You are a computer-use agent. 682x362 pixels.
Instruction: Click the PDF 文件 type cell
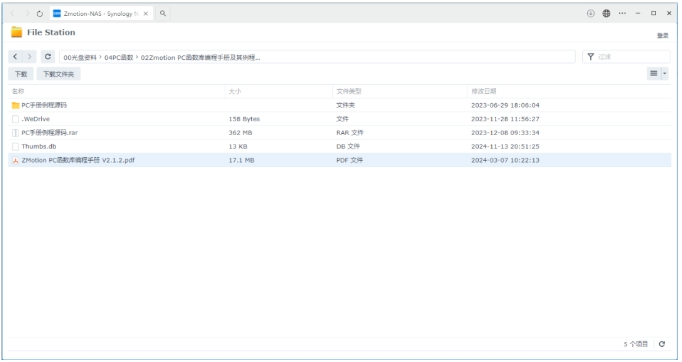[x=349, y=161]
